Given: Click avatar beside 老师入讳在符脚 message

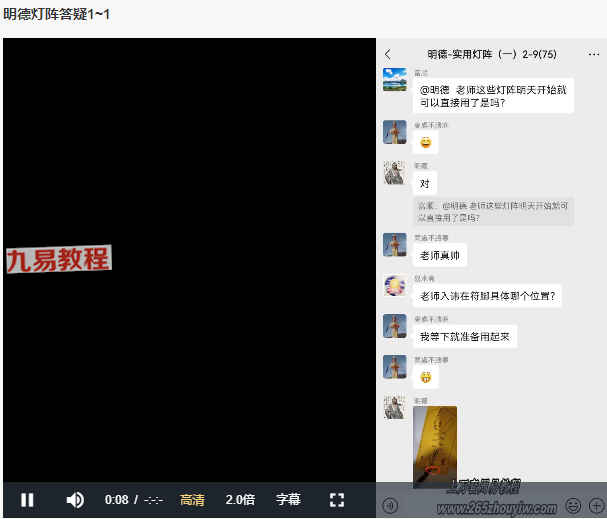Looking at the screenshot, I should (x=395, y=285).
